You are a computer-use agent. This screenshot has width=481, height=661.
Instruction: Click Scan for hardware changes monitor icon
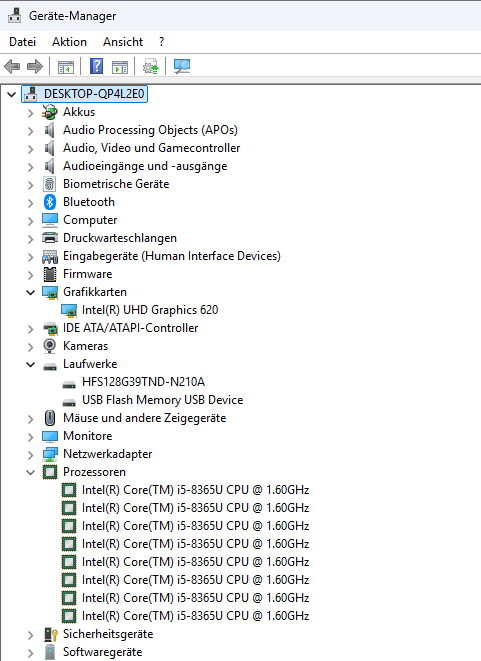tap(182, 67)
